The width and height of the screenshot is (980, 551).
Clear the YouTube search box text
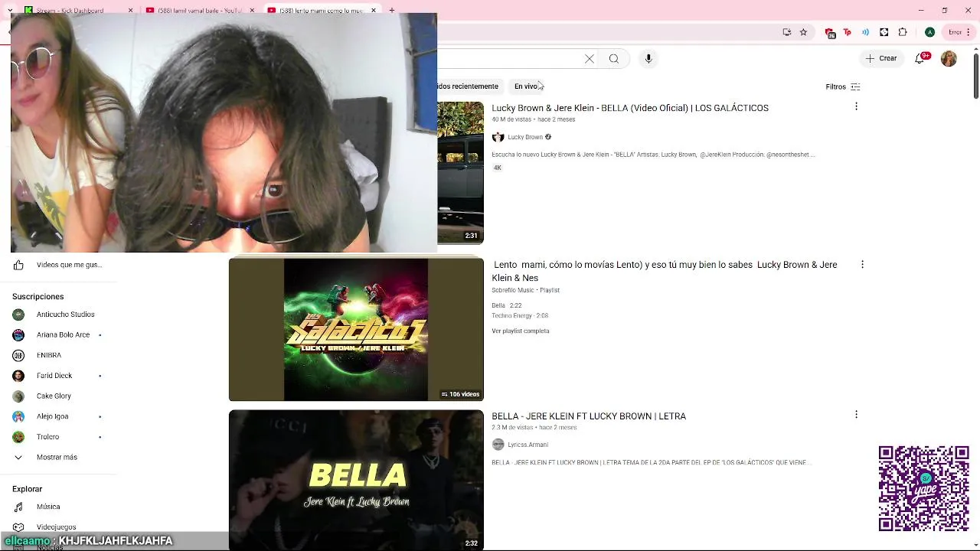[x=590, y=59]
